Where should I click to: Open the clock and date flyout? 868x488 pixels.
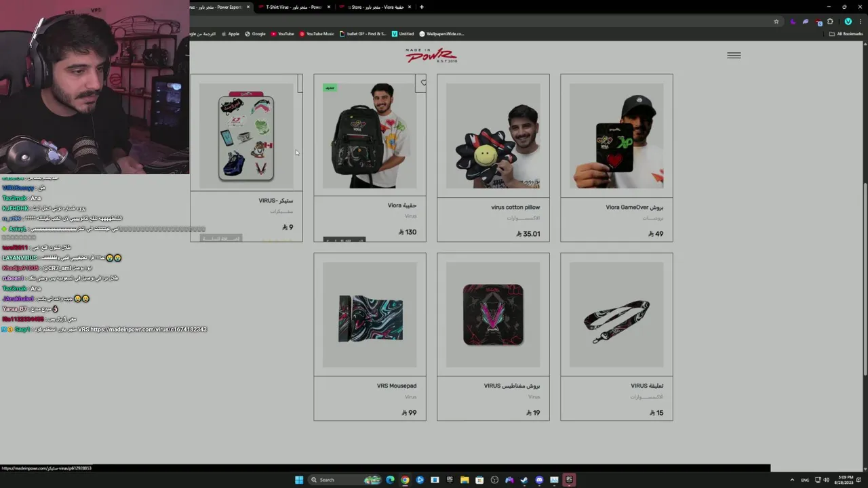pyautogui.click(x=843, y=480)
